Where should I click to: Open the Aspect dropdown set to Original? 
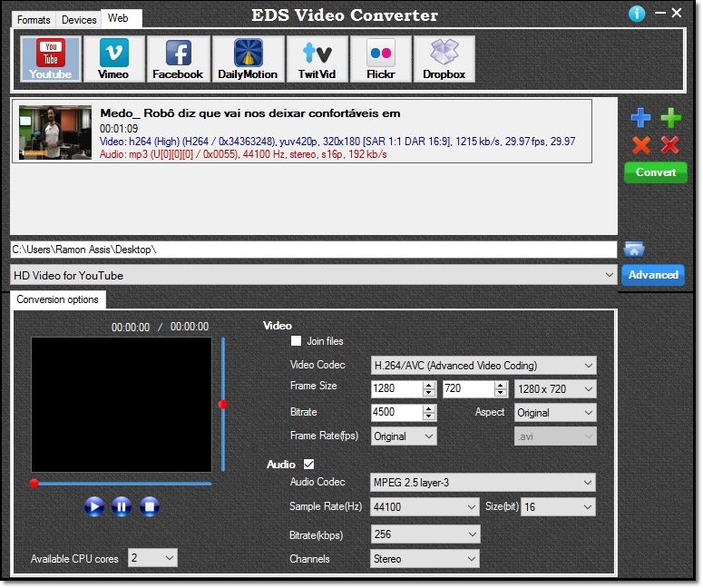tap(555, 413)
